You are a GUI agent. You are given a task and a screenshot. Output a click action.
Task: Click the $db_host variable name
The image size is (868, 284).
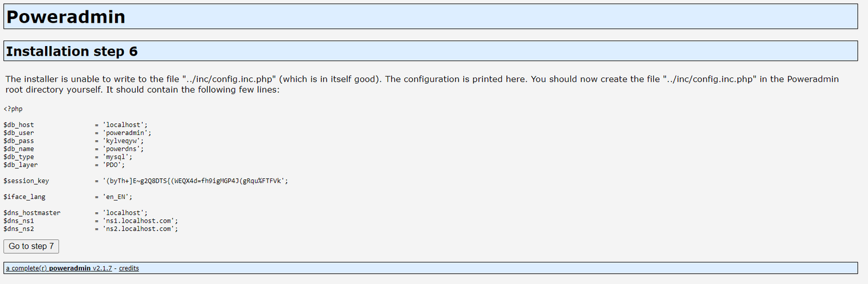click(x=18, y=125)
